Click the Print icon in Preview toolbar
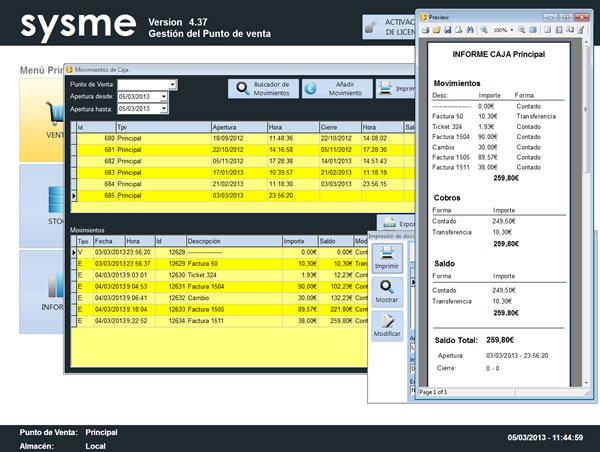The height and width of the screenshot is (452, 600). click(x=426, y=30)
